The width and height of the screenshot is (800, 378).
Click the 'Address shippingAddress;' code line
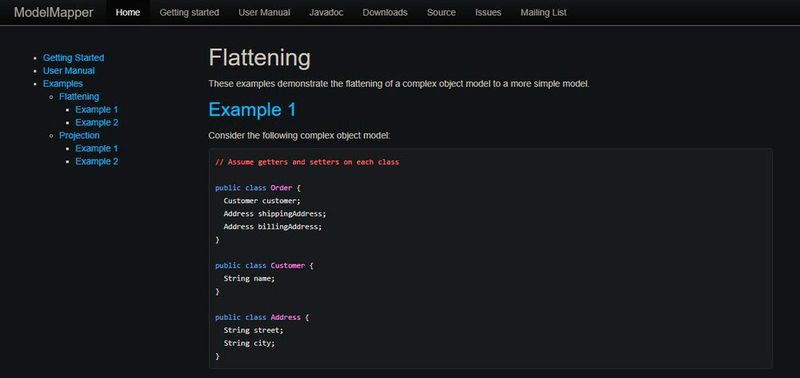tap(274, 214)
